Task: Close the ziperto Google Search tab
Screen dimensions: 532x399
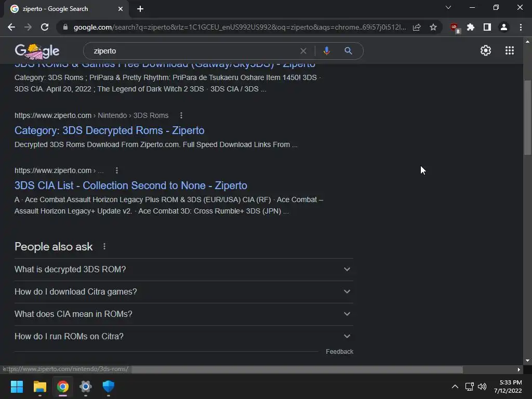Action: tap(121, 9)
